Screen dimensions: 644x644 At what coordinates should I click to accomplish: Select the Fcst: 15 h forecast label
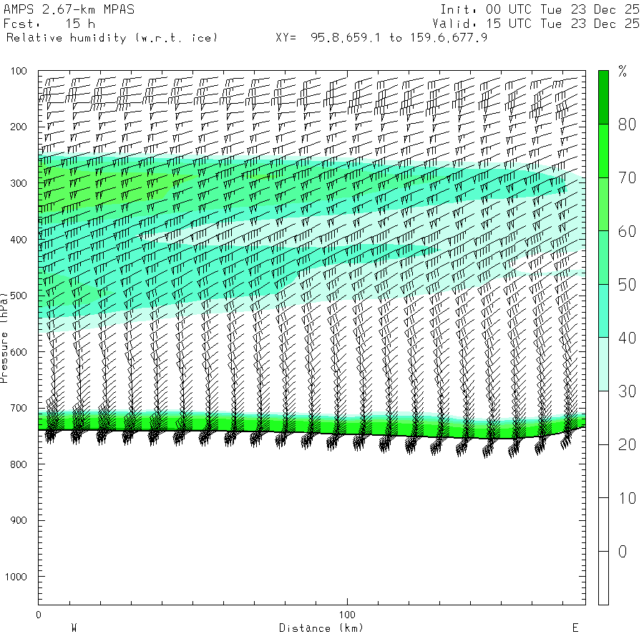[49, 24]
